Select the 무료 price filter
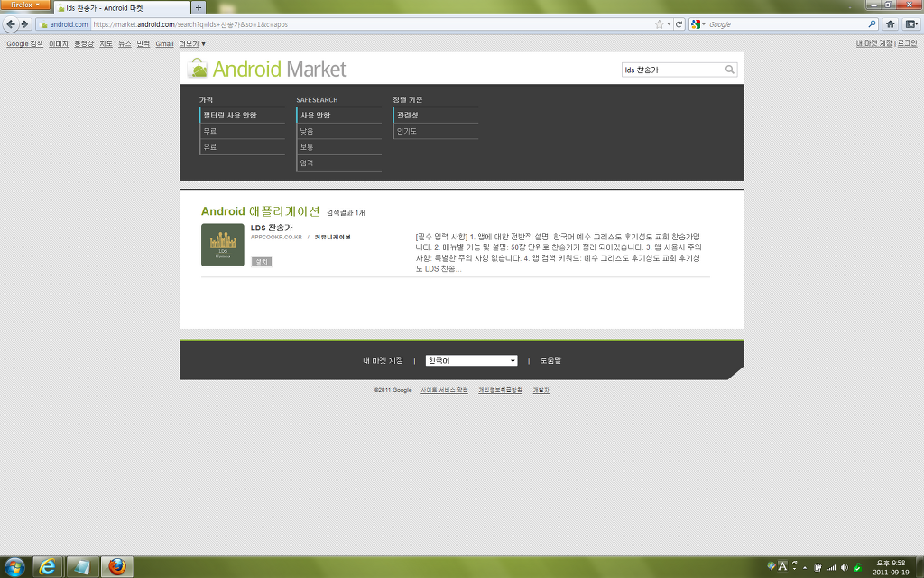924x578 pixels. [242, 131]
